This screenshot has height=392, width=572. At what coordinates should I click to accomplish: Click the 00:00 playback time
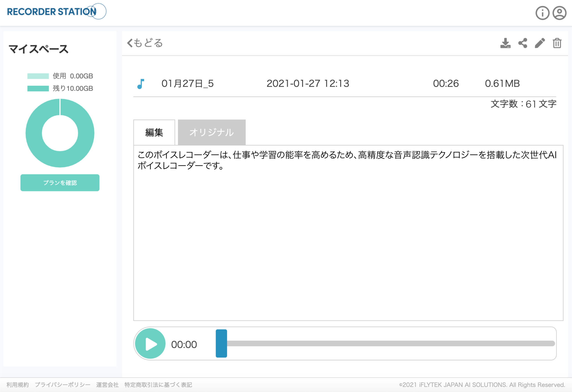coord(184,344)
